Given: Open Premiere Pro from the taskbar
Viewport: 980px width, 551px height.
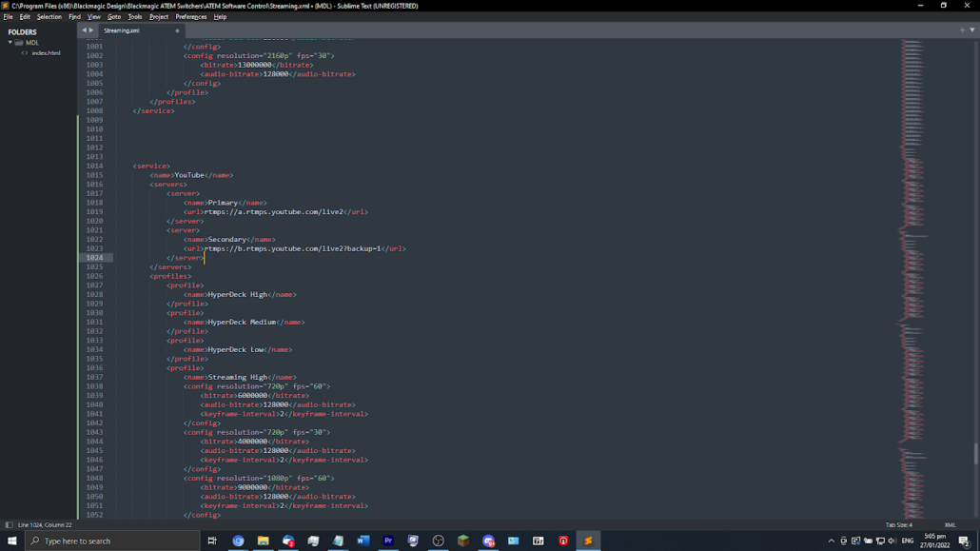Looking at the screenshot, I should [388, 541].
